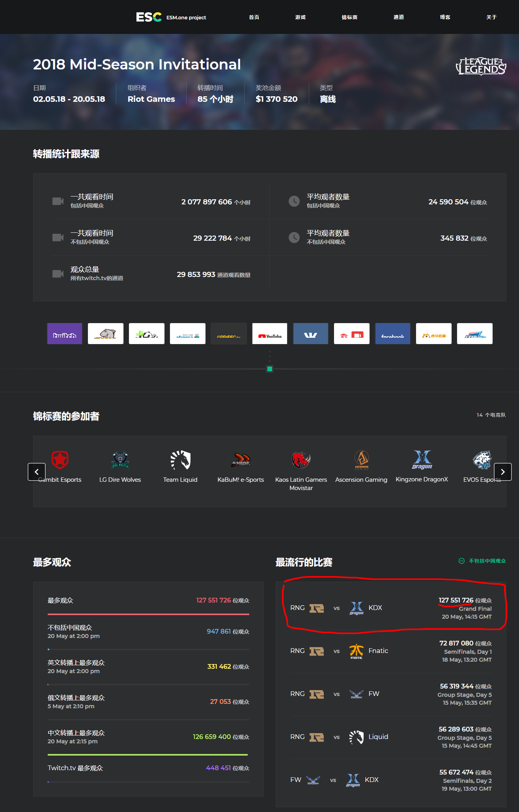Screen dimensions: 519x812
Task: Click the 331 462 English broadcast peak value
Action: [x=219, y=666]
